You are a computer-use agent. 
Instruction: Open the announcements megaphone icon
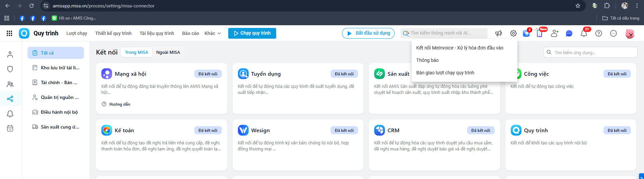[499, 33]
